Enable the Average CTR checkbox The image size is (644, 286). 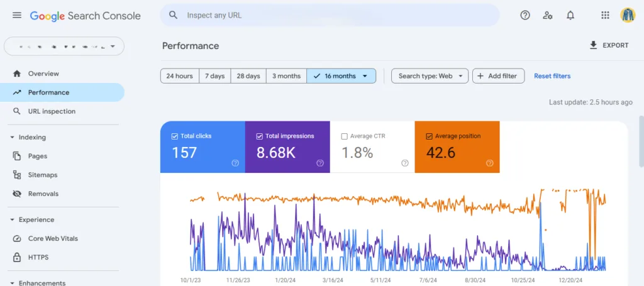[x=344, y=136]
